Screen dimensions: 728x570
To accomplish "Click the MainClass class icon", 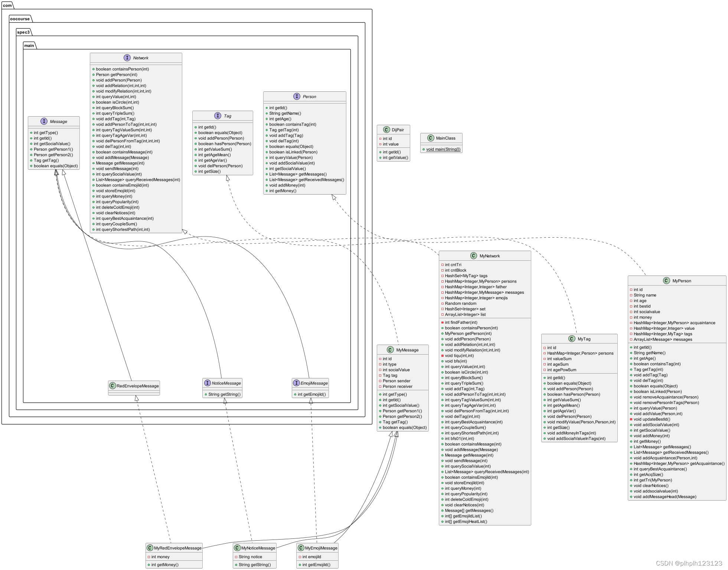I will coord(430,138).
